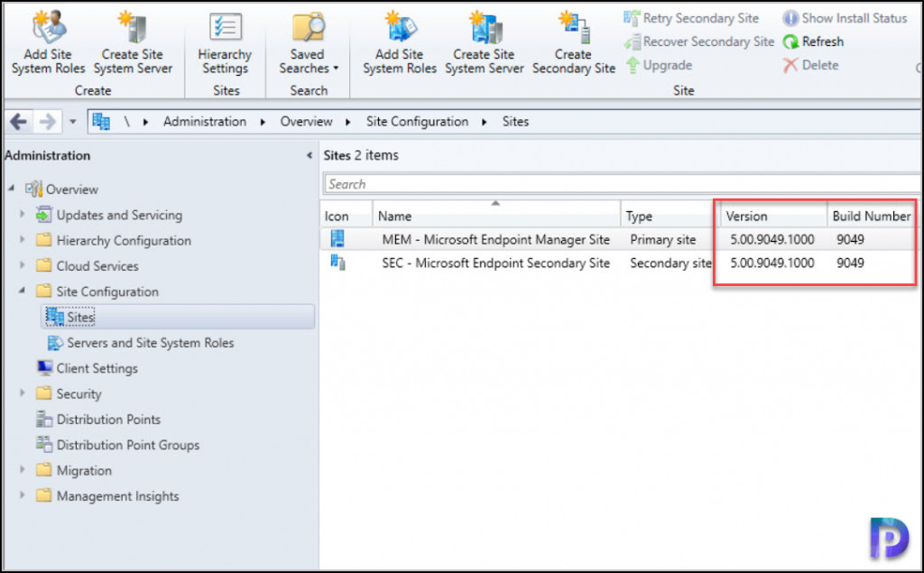Open dropdown arrow after Site Configuration breadcrumb
This screenshot has width=924, height=573.
pos(485,122)
